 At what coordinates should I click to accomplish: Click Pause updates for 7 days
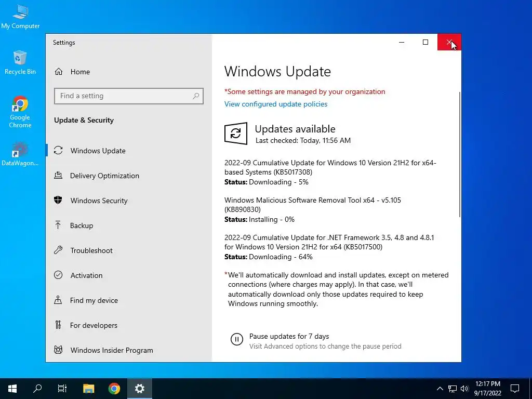pyautogui.click(x=289, y=336)
